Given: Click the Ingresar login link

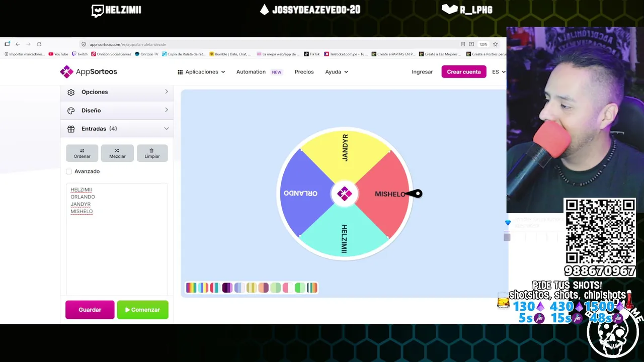Looking at the screenshot, I should pos(422,72).
